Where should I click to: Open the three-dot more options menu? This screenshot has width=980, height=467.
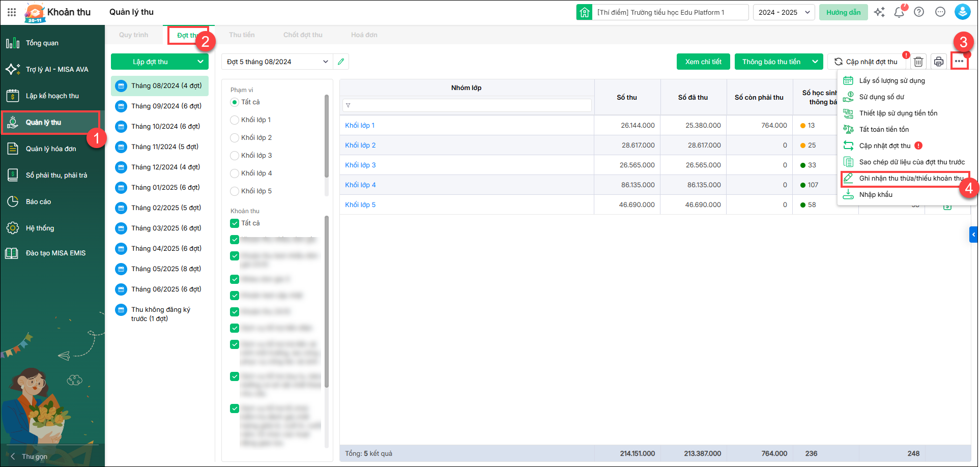coord(959,62)
